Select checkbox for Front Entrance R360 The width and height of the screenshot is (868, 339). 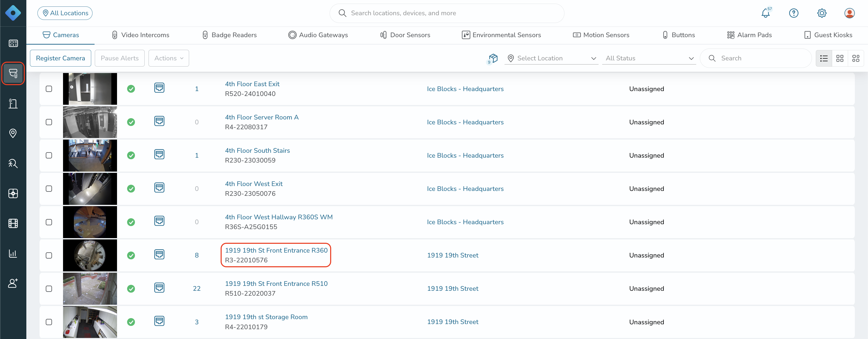point(49,255)
